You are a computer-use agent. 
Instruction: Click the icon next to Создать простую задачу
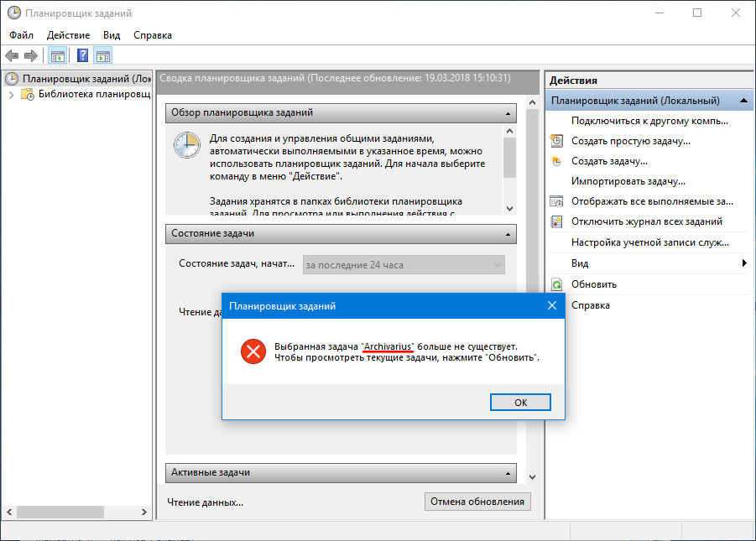556,141
